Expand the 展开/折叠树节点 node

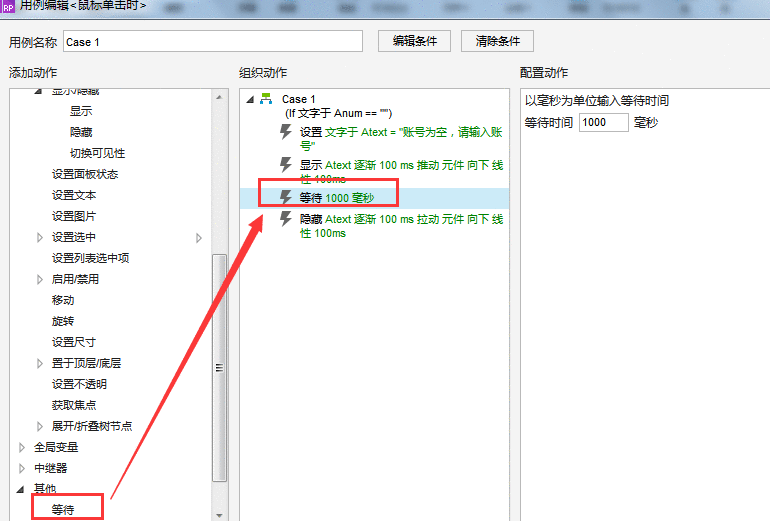40,426
